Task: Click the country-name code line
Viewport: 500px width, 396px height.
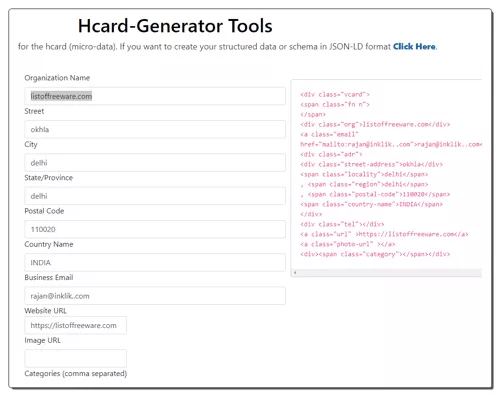Action: pyautogui.click(x=371, y=204)
